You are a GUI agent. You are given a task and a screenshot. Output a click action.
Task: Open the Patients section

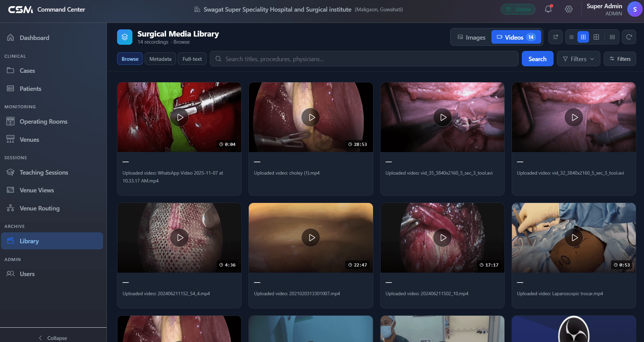pos(52,88)
